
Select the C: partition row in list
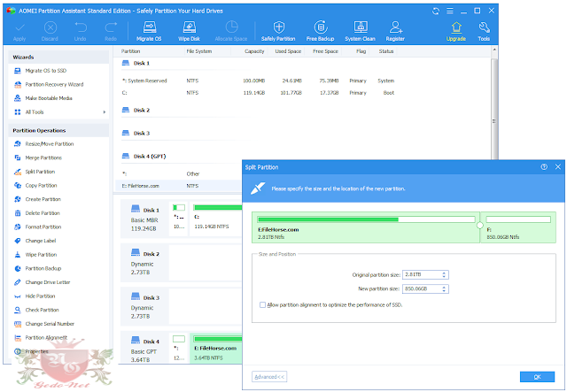pos(258,93)
